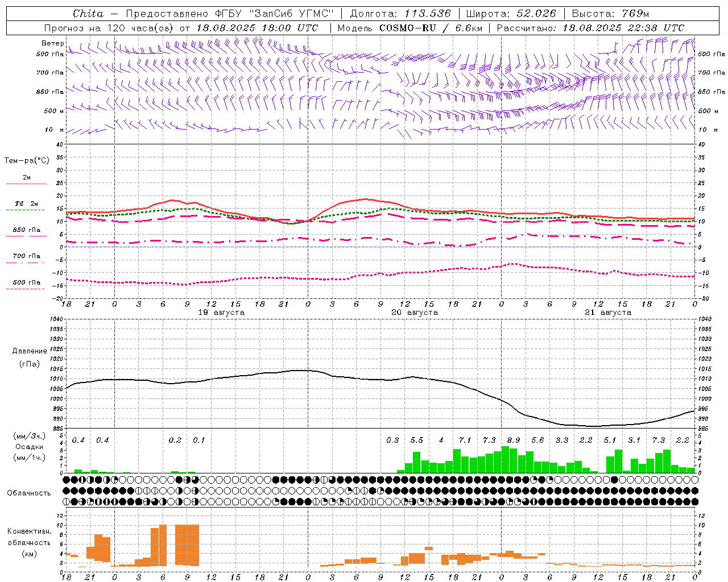Image resolution: width=728 pixels, height=582 pixels.
Task: Click the 'Долгота: 113.536' longitude value
Action: (400, 14)
